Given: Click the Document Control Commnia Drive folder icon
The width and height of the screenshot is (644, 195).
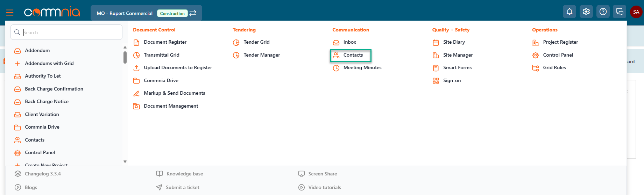Looking at the screenshot, I should click(x=136, y=81).
